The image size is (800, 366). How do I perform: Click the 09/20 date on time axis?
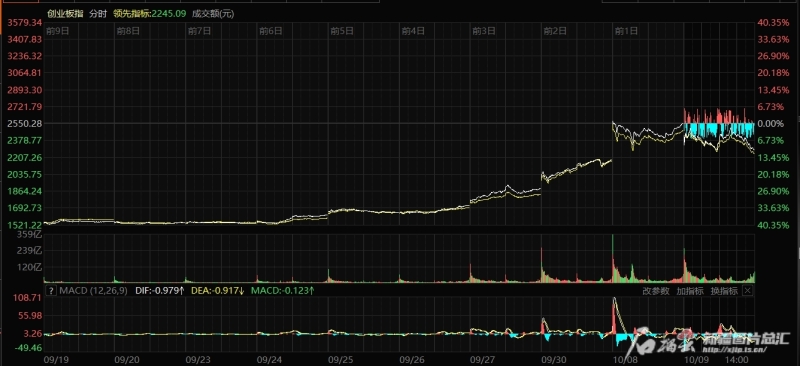click(126, 359)
